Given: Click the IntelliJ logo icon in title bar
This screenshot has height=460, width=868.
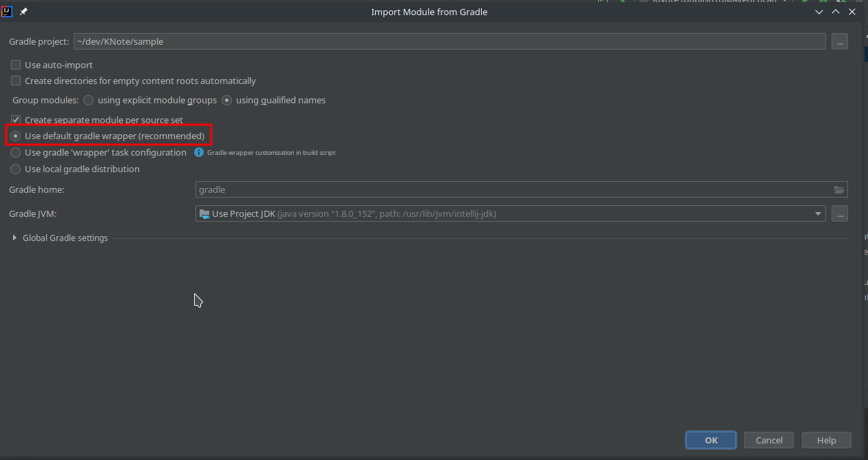Looking at the screenshot, I should pyautogui.click(x=7, y=12).
